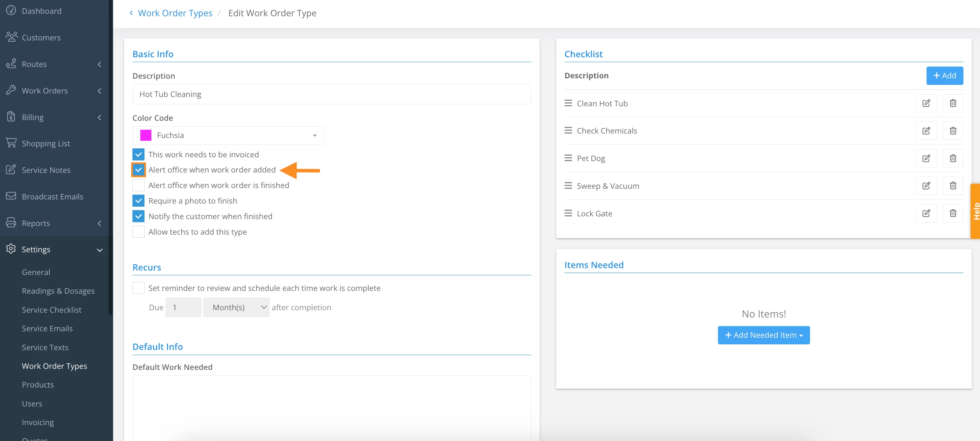Viewport: 980px width, 441px height.
Task: Click the Add checklist item button
Action: (x=944, y=76)
